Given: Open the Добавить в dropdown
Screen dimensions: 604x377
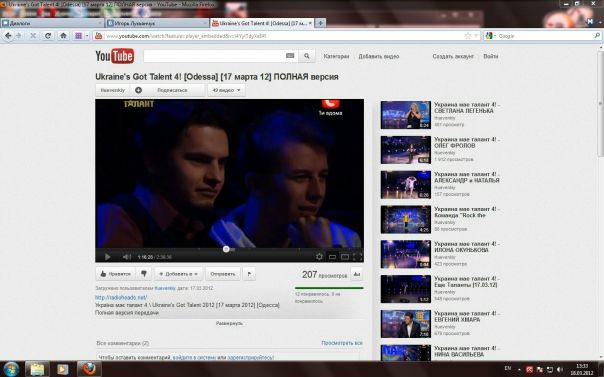Looking at the screenshot, I should 178,274.
